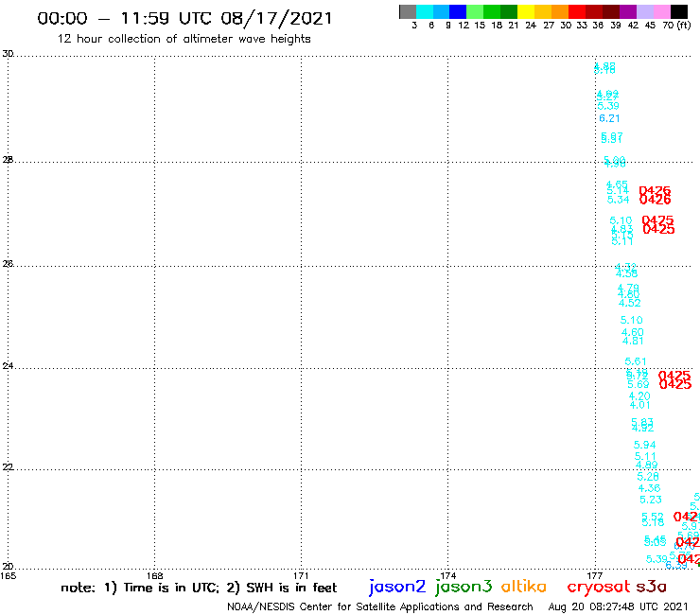The image size is (700, 615).
Task: Click the wave height value '4.36'
Action: coord(650,488)
